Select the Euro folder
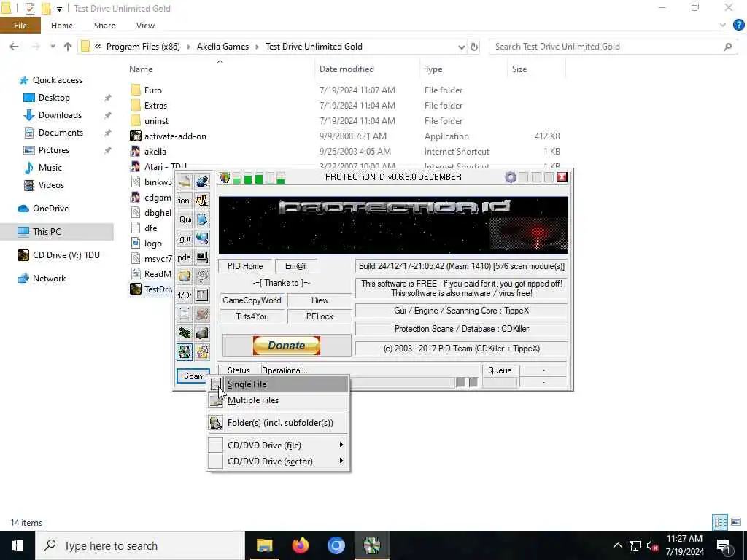This screenshot has width=747, height=560. (146, 90)
